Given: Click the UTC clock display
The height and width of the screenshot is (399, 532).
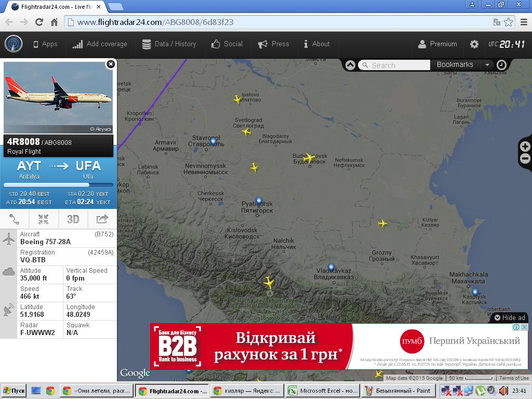Looking at the screenshot, I should (507, 44).
